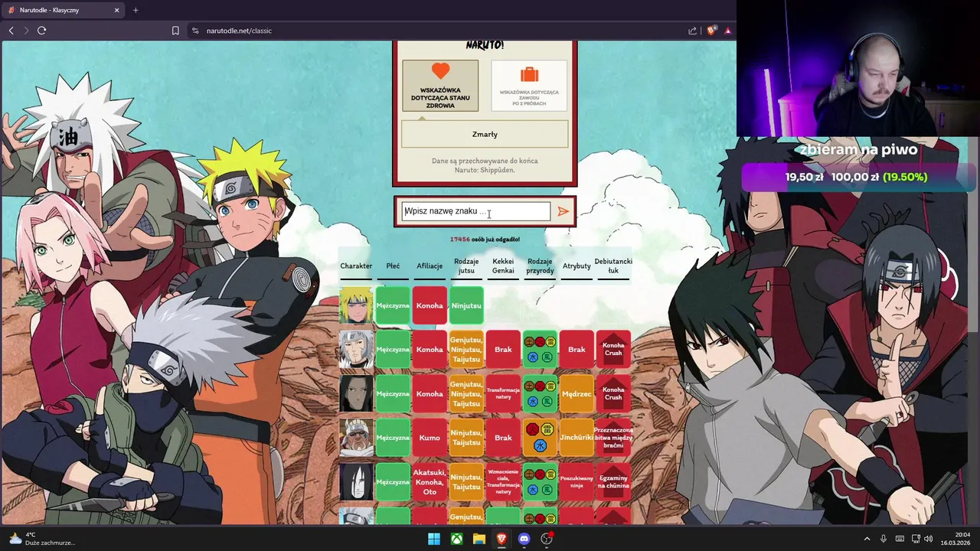Click the Poszukiwany ninja cell
The image size is (980, 551).
coord(577,481)
